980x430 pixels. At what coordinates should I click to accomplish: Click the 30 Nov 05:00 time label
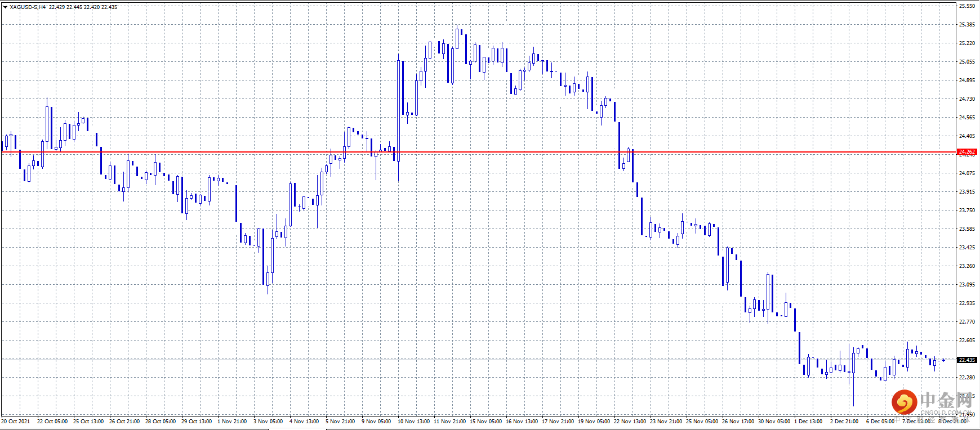pos(774,422)
